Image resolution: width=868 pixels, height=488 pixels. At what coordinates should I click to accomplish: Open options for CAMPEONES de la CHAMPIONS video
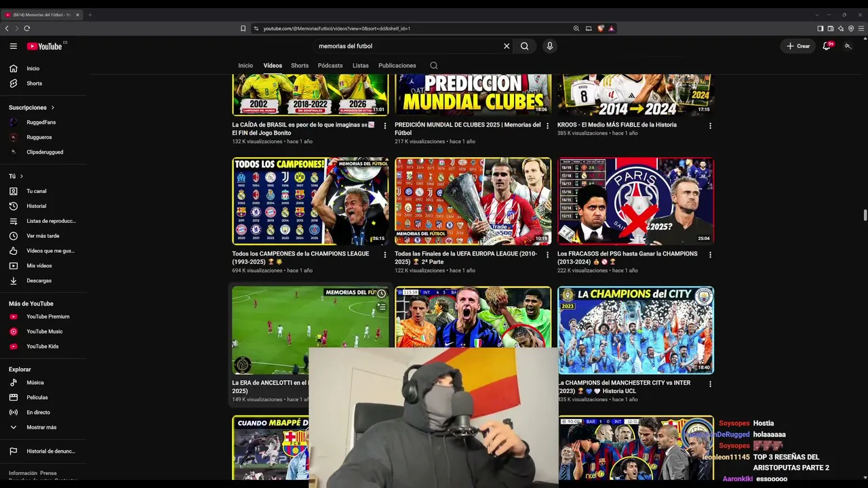click(x=385, y=255)
